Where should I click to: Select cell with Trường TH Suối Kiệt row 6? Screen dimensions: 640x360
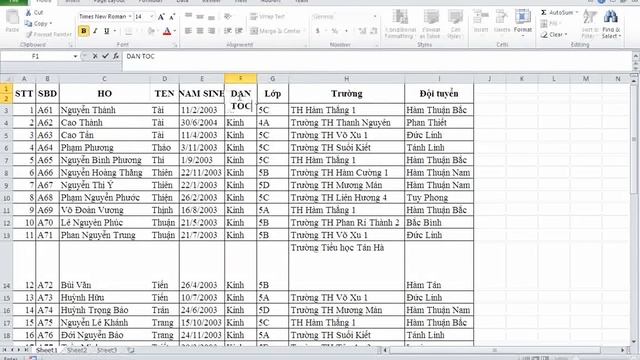pos(347,148)
